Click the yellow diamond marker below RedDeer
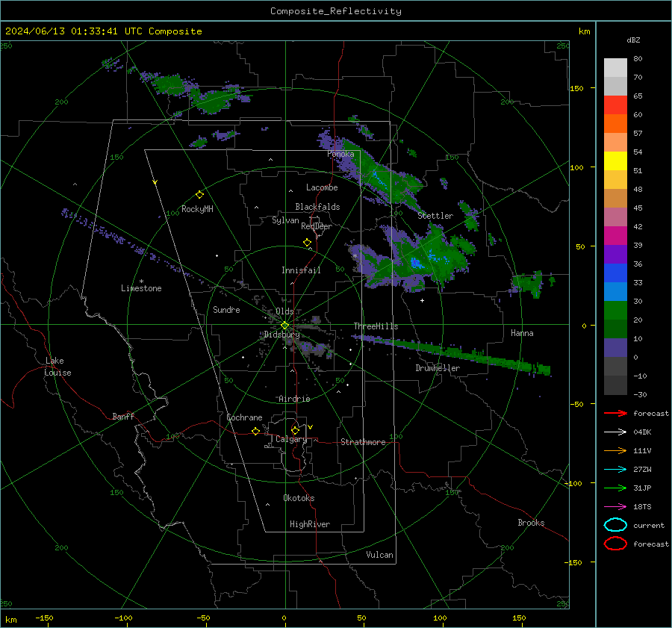 click(x=308, y=243)
